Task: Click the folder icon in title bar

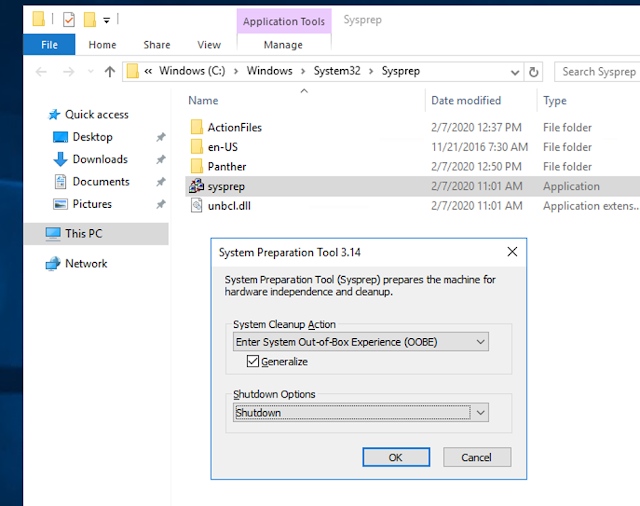Action: tap(39, 19)
